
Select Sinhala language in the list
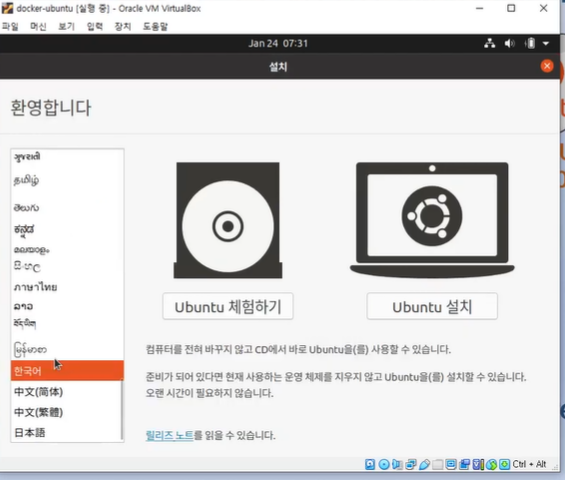(67, 267)
